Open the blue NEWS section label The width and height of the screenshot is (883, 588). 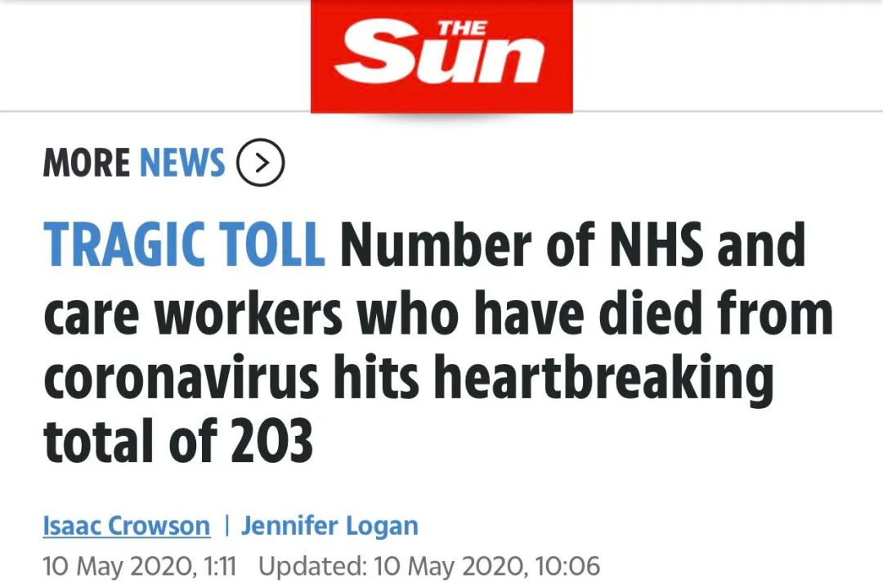(182, 163)
